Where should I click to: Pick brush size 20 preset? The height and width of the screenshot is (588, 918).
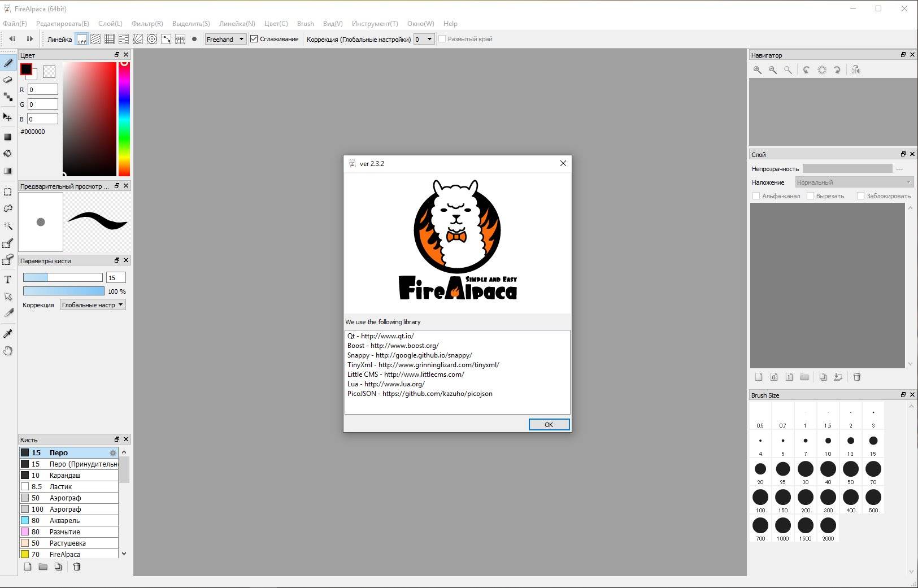[x=760, y=472]
